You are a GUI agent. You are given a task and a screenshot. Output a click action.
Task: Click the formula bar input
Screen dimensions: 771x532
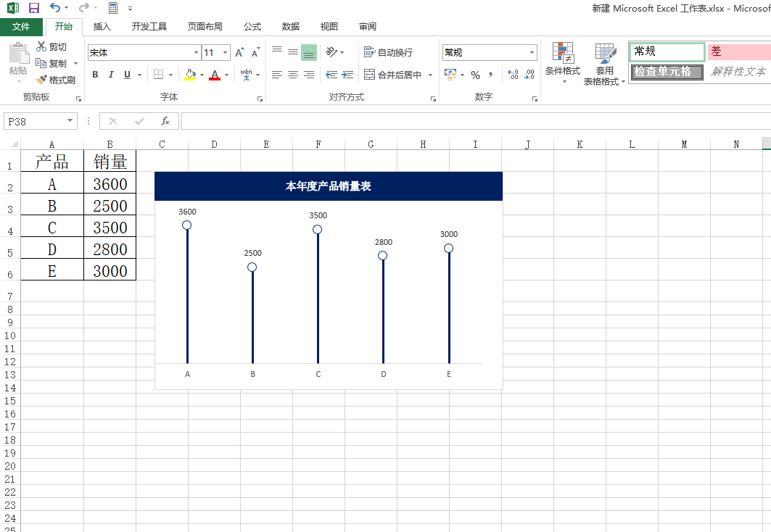tap(476, 121)
